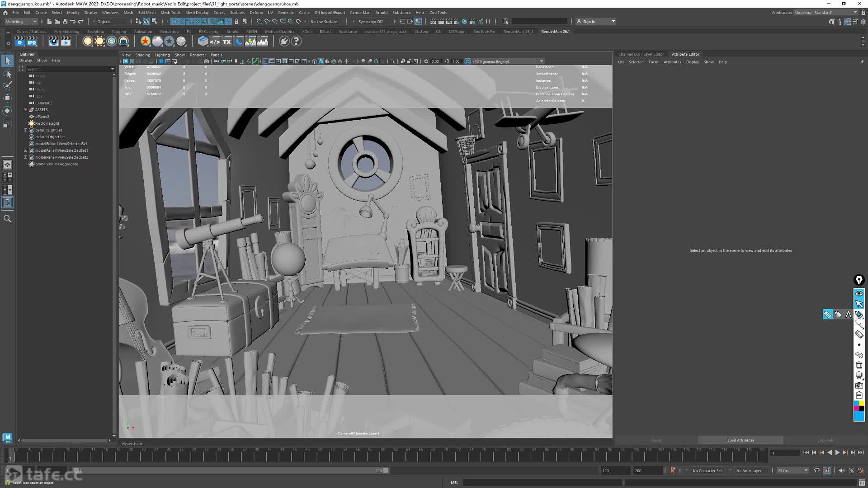Toggle eye visibility in floating toolbar
The image size is (868, 488).
pos(859,294)
